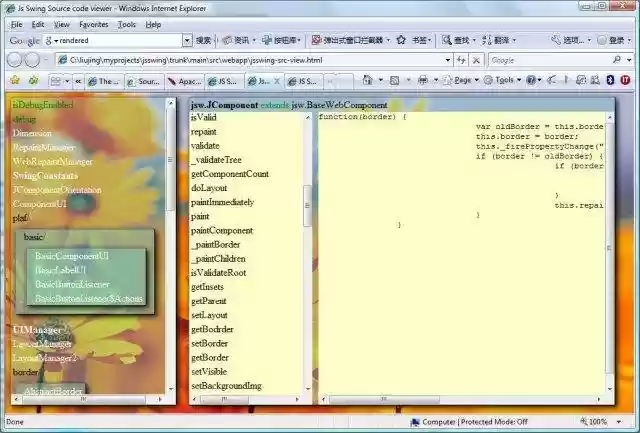Switch to the 'Sour...' tab
The height and width of the screenshot is (433, 640).
143,81
